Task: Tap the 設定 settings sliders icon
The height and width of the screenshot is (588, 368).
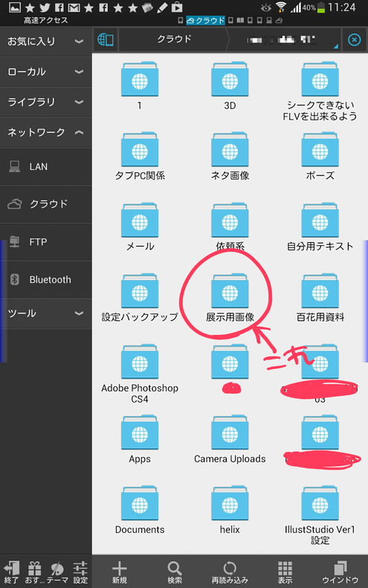Action: point(80,568)
